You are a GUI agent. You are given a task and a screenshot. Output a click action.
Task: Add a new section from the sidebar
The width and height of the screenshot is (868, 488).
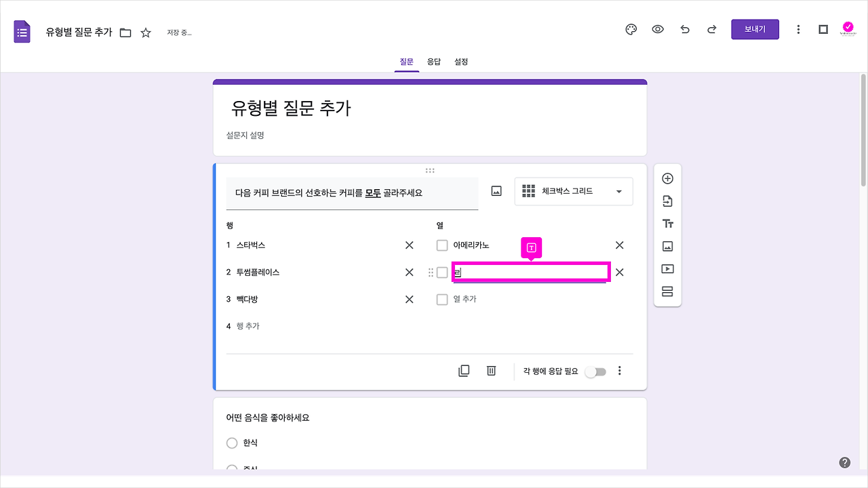click(x=667, y=291)
